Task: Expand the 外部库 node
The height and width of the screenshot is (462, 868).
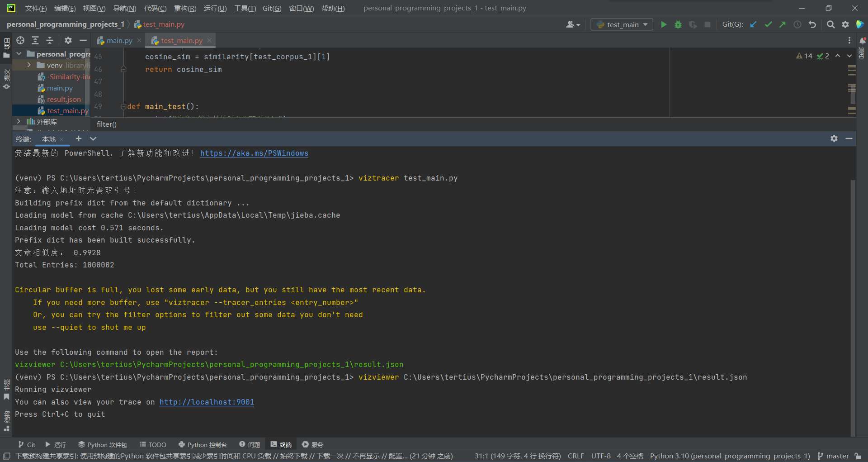Action: click(19, 122)
